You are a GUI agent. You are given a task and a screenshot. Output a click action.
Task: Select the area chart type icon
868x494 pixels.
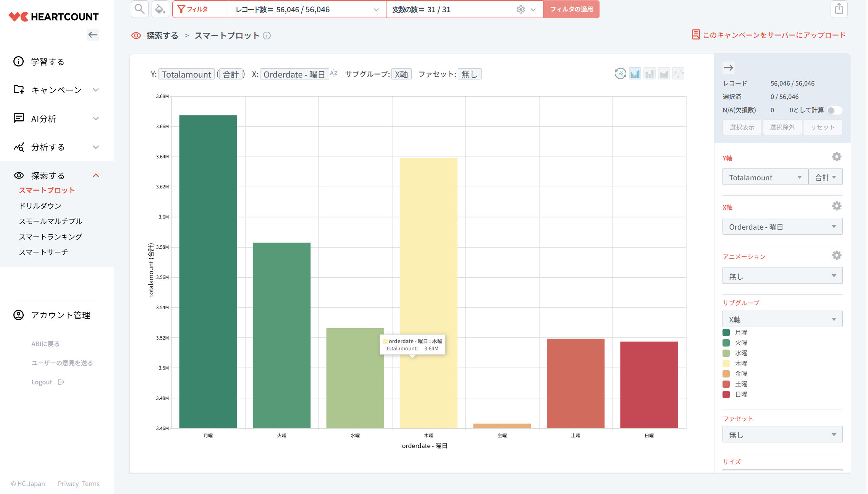(x=664, y=74)
